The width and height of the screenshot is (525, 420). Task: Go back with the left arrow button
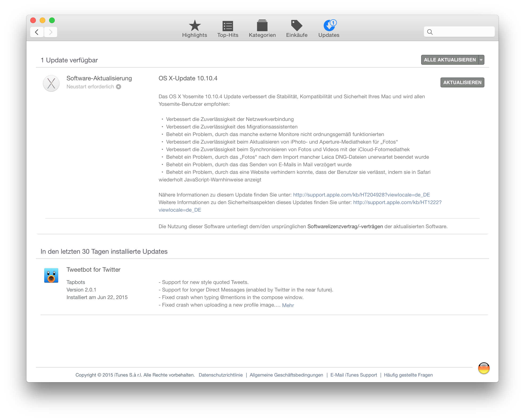pos(37,32)
